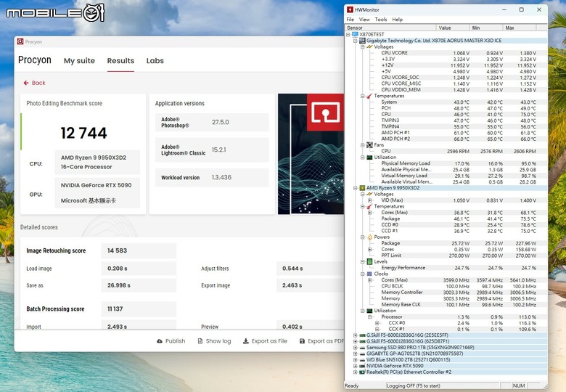Collapse Temperatures under Gigabyte motherboard

[x=362, y=96]
